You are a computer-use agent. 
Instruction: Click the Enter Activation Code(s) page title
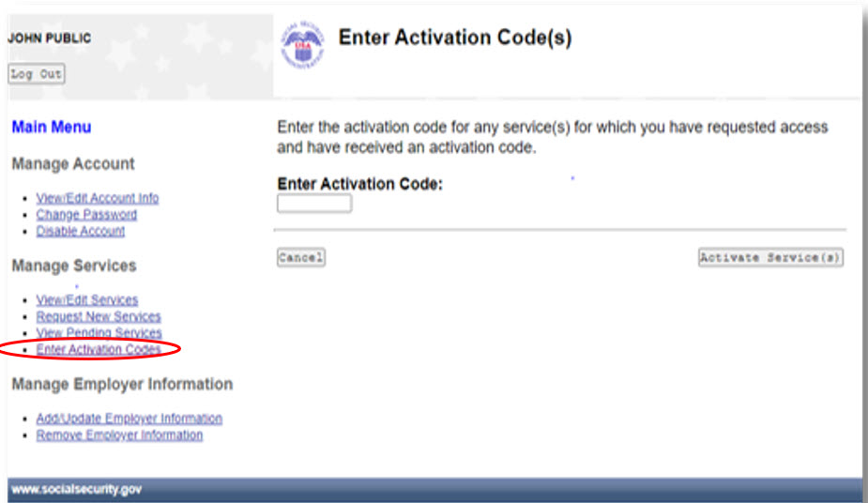tap(455, 38)
